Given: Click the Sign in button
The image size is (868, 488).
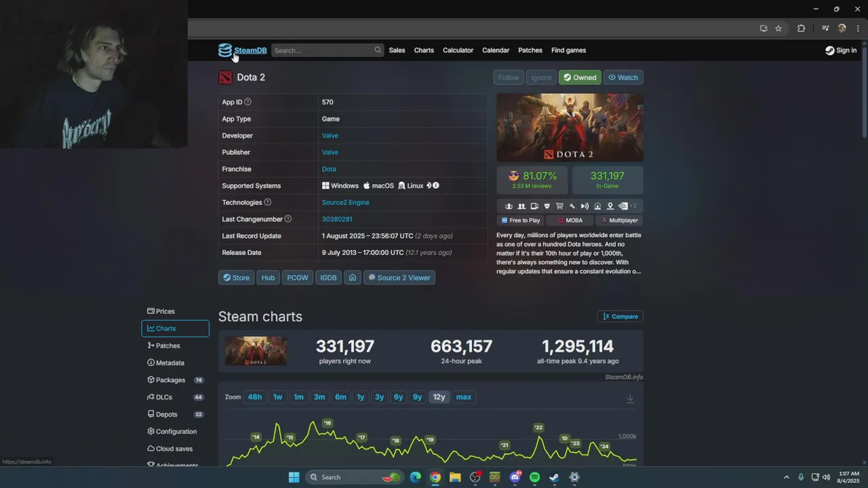Looking at the screenshot, I should 841,50.
